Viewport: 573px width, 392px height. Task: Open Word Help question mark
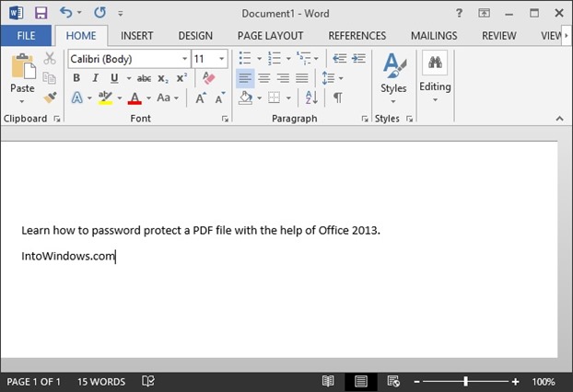point(459,14)
